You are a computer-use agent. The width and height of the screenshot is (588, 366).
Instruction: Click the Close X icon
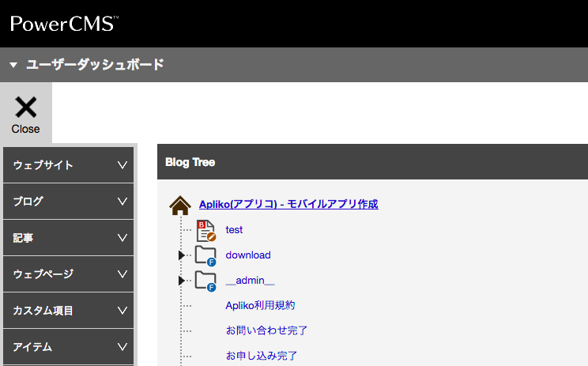click(x=25, y=108)
